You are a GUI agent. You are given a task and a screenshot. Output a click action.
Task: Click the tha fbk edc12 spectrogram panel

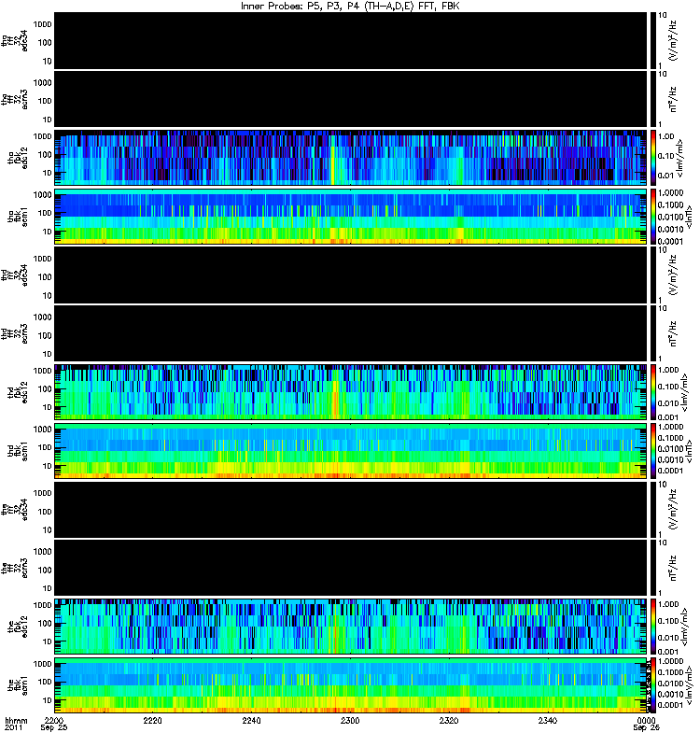351,158
